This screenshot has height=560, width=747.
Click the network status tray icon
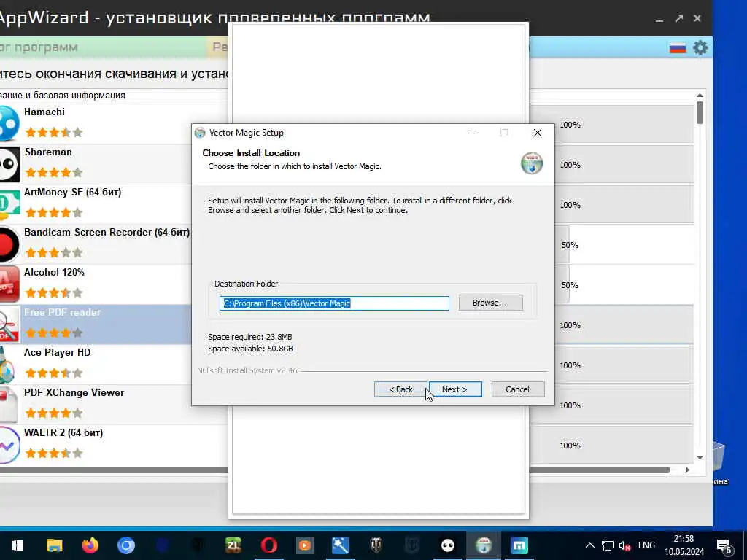click(x=608, y=545)
